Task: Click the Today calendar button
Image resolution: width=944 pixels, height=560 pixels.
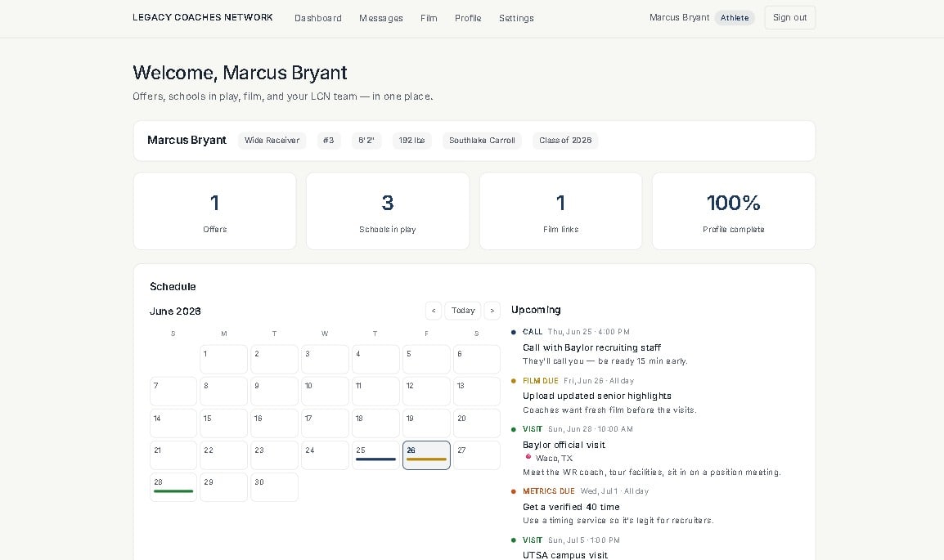Action: [463, 311]
